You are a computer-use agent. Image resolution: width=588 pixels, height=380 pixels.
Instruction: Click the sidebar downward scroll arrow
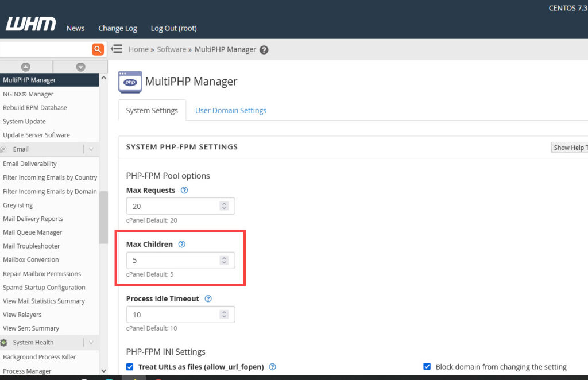point(79,67)
